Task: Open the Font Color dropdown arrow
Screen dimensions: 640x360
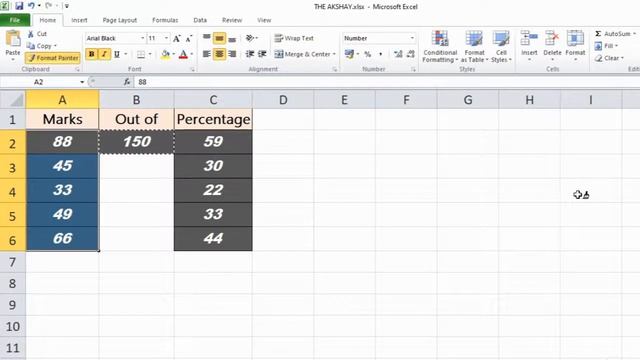Action: (x=192, y=54)
